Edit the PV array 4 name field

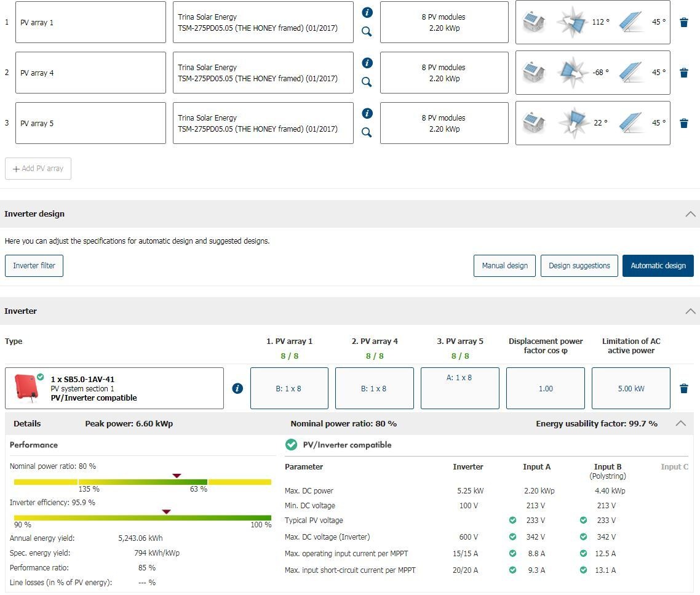90,73
